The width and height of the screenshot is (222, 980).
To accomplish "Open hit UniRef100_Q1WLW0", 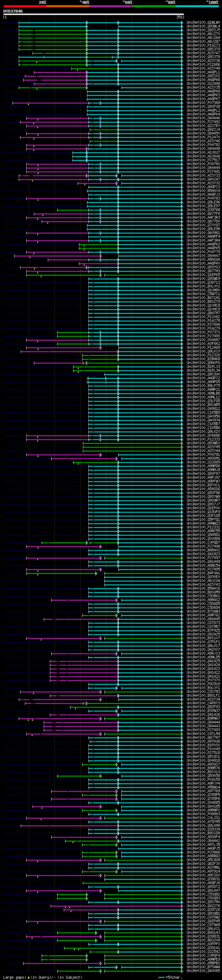I will (203, 23).
